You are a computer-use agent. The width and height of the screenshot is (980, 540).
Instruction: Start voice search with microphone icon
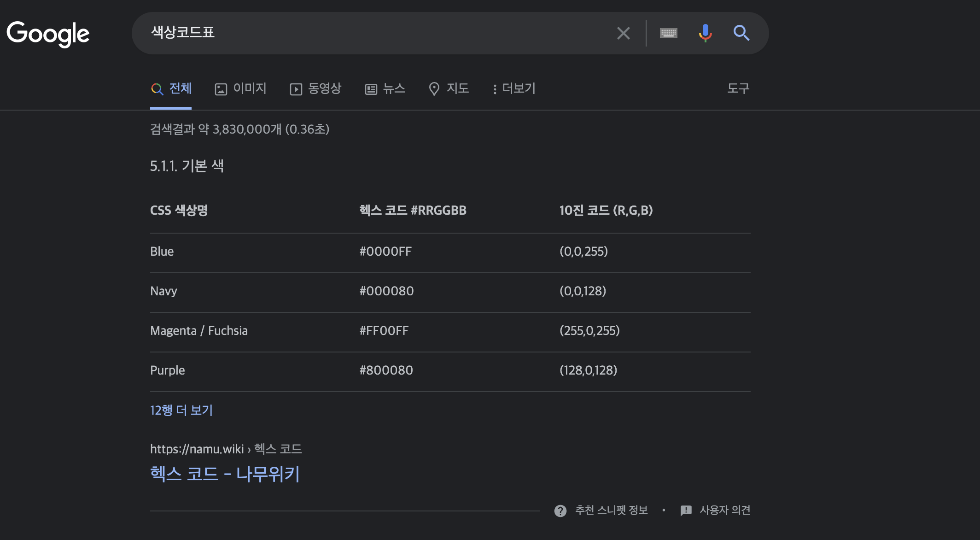(x=705, y=33)
